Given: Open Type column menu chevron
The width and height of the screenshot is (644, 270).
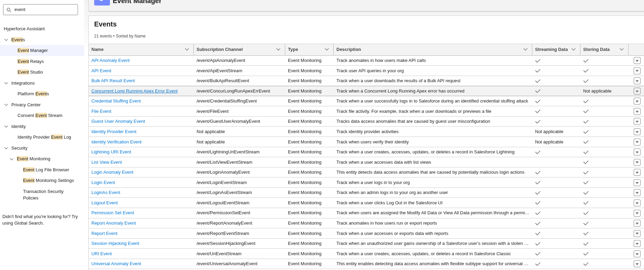Looking at the screenshot, I should [x=327, y=50].
